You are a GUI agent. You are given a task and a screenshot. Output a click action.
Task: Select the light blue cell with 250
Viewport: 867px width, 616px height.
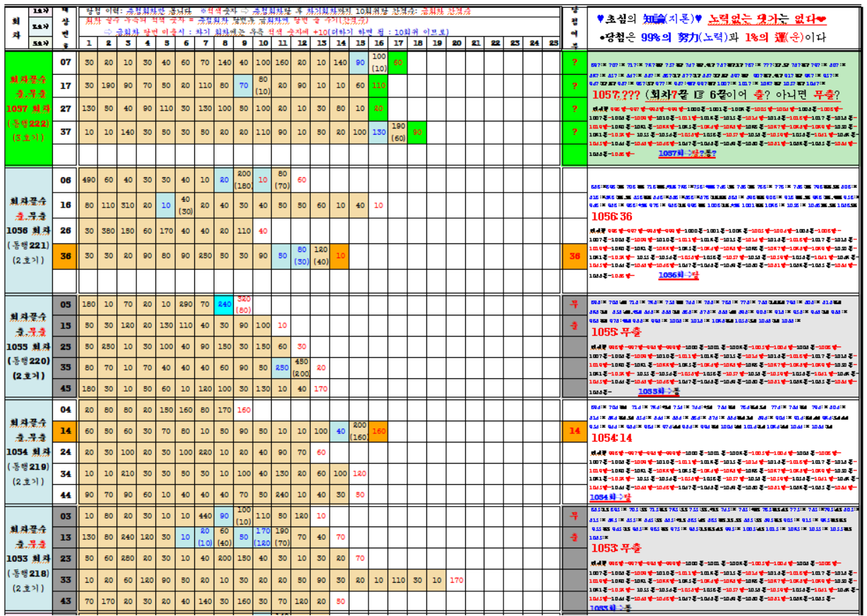coord(282,367)
